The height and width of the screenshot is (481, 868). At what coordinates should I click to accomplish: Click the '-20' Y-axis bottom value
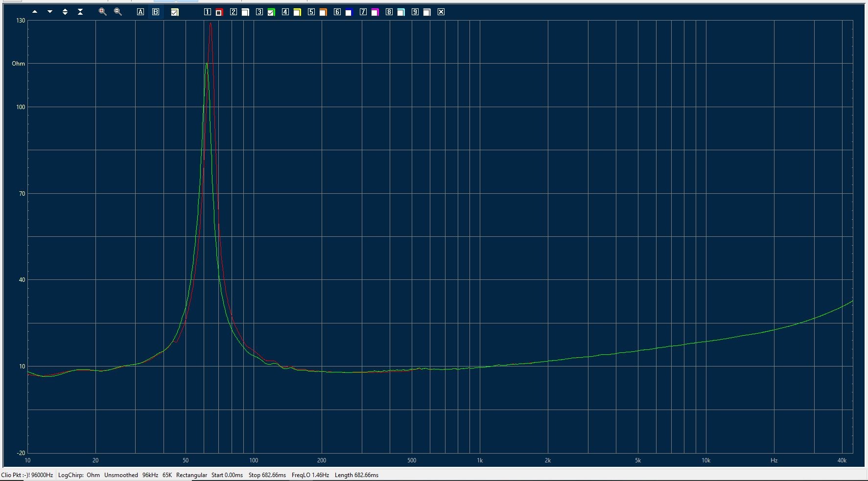tap(21, 453)
